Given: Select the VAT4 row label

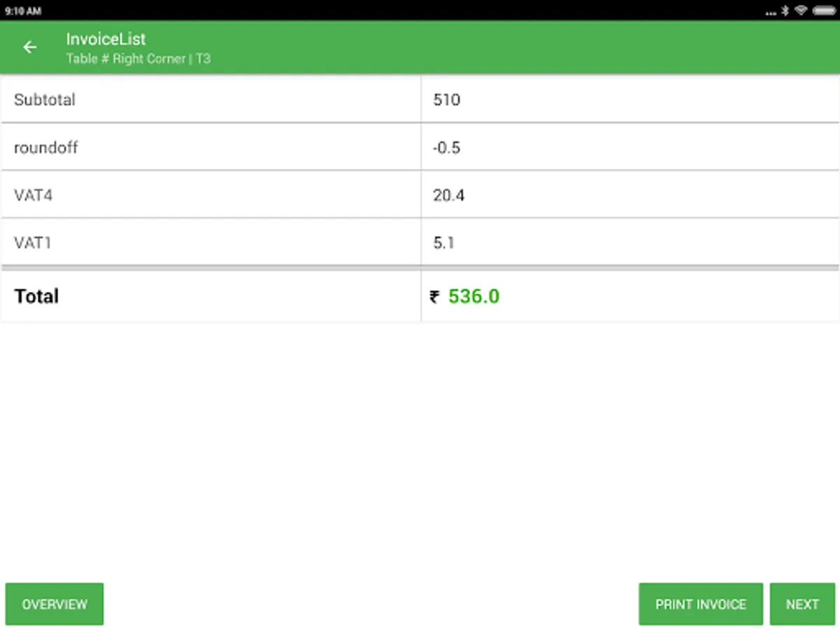Looking at the screenshot, I should point(33,195).
